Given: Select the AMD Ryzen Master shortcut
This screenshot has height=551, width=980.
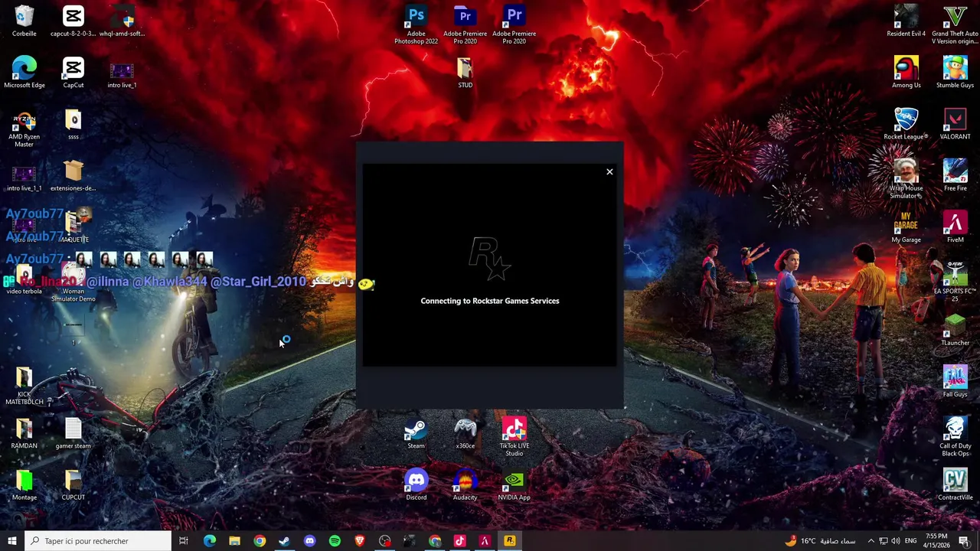Looking at the screenshot, I should click(24, 129).
